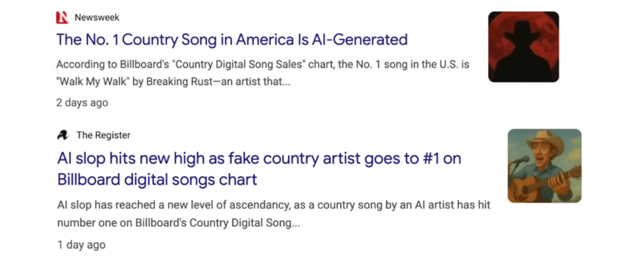
Task: Open The Register source name
Action: [103, 135]
